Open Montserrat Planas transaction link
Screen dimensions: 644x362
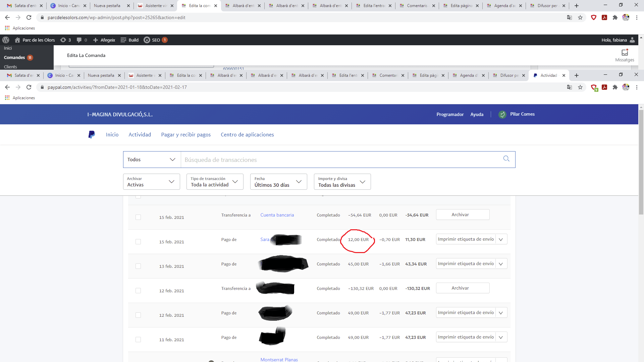[279, 359]
